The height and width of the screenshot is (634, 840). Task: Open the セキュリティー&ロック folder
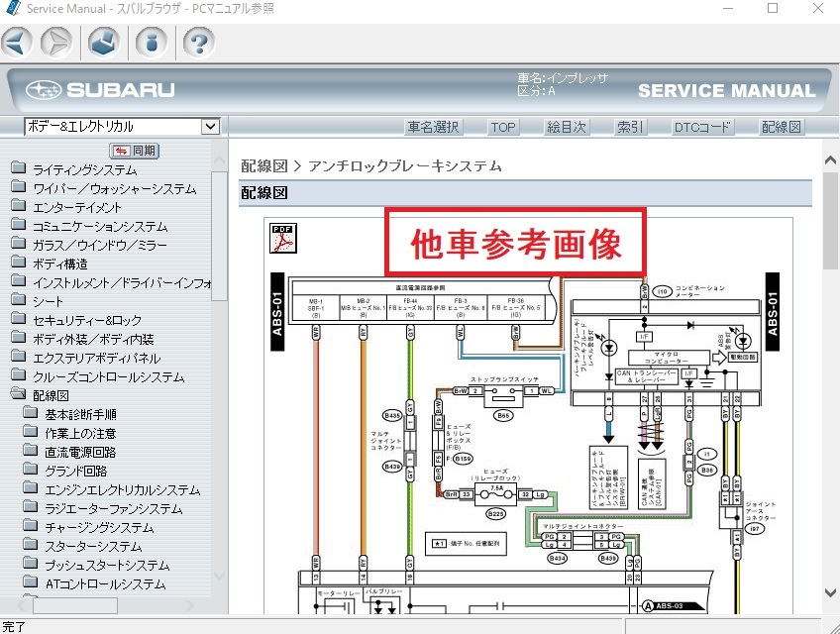click(87, 320)
